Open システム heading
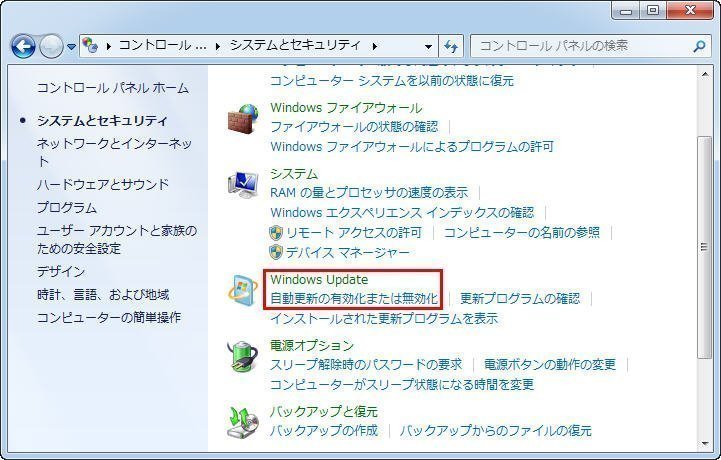Image resolution: width=721 pixels, height=460 pixels. point(294,174)
